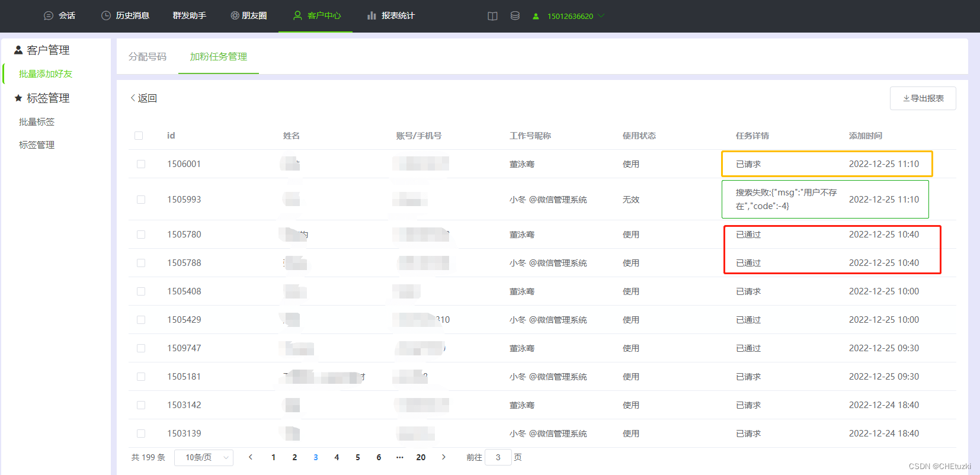
Task: Click the green user avatar icon
Action: click(x=536, y=17)
